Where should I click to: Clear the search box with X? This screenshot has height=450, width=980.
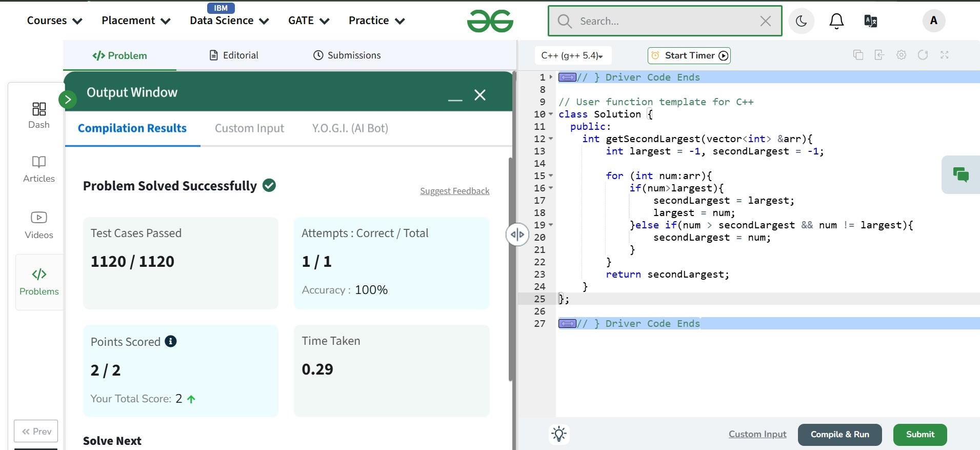tap(765, 21)
